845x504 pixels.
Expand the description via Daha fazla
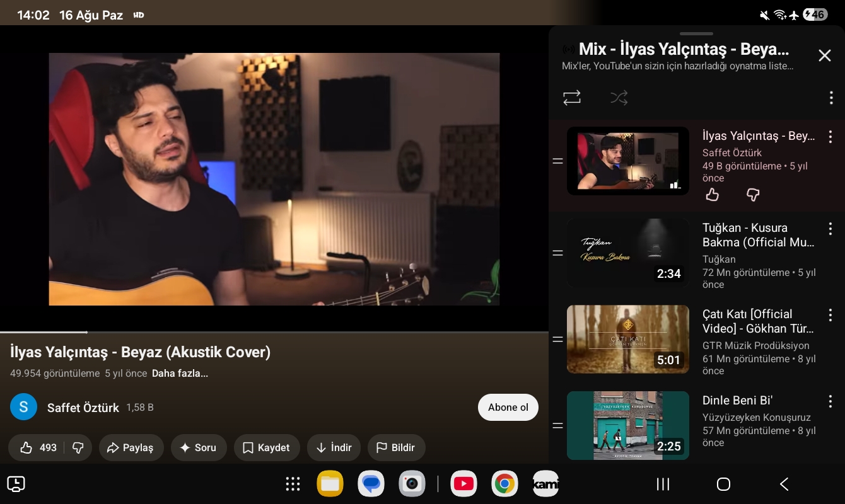(x=180, y=373)
